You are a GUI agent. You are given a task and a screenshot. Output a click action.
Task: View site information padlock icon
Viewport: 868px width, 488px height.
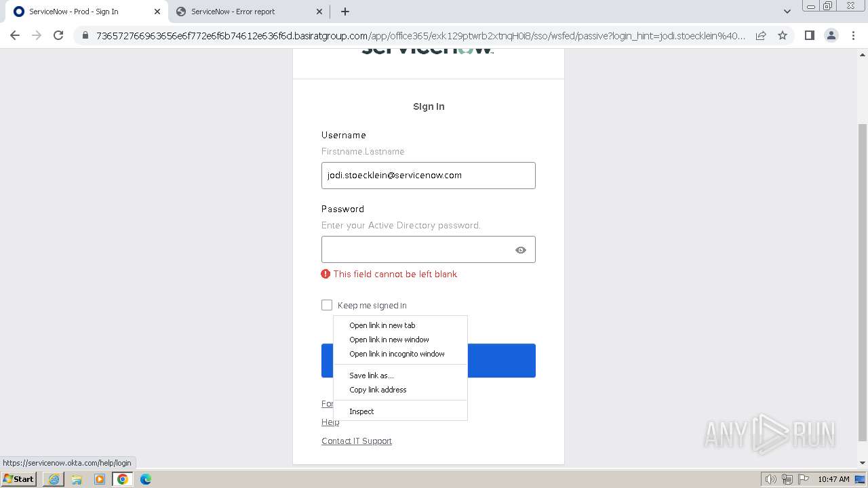click(x=85, y=35)
